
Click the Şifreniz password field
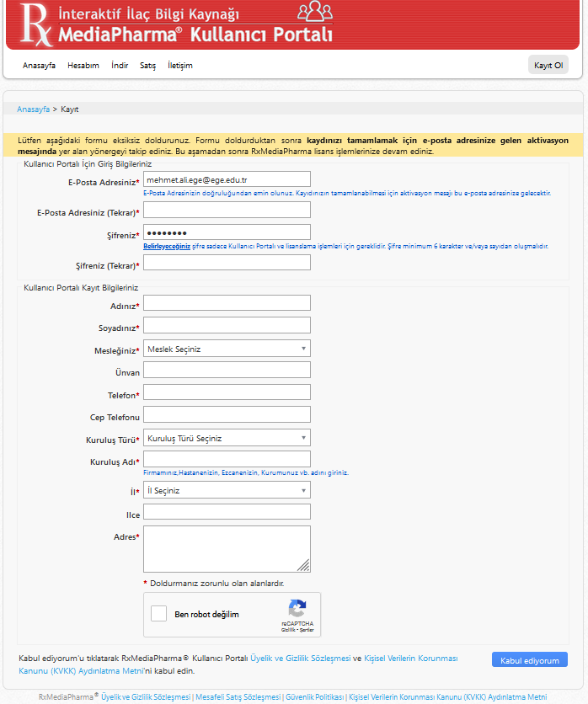click(227, 232)
